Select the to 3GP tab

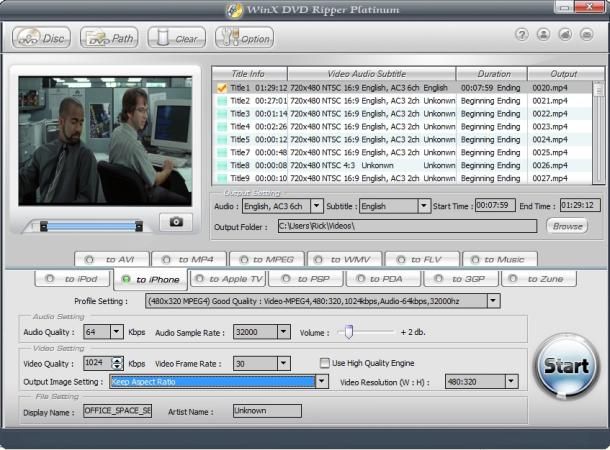click(x=461, y=279)
